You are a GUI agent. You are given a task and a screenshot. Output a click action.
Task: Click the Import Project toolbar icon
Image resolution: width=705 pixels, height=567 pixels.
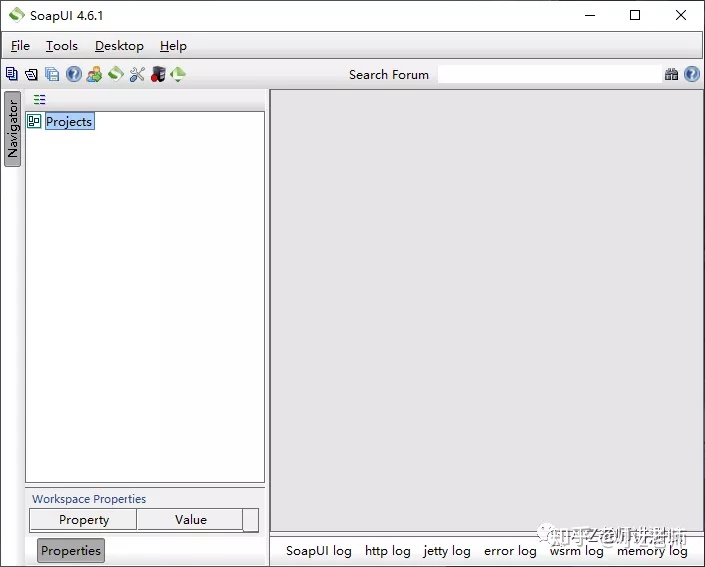click(31, 74)
